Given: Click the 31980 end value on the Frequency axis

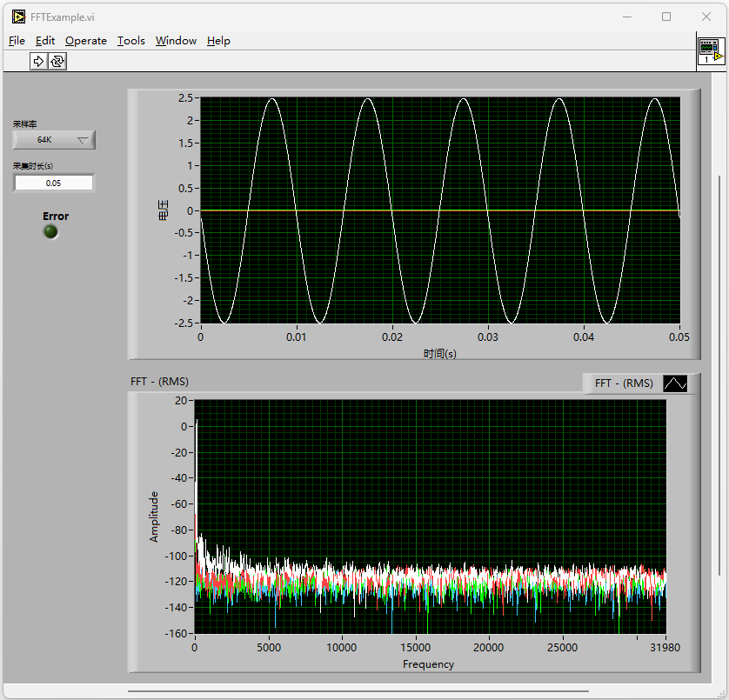Looking at the screenshot, I should point(665,647).
